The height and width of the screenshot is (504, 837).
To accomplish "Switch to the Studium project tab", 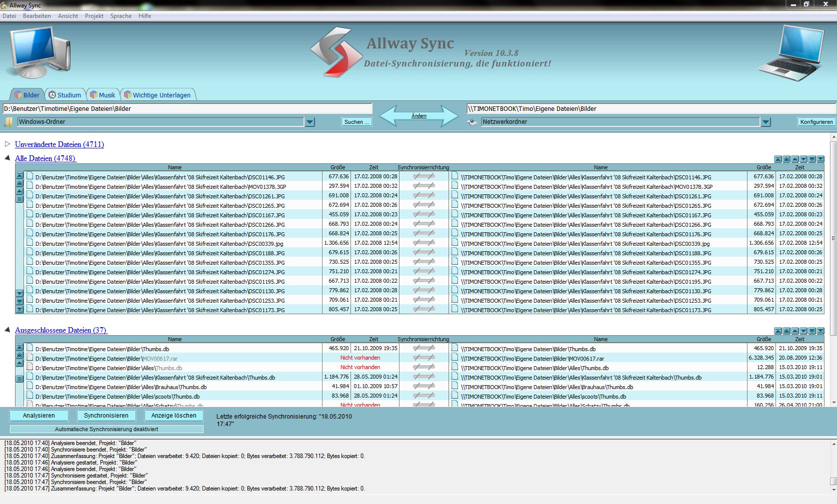I will [65, 95].
